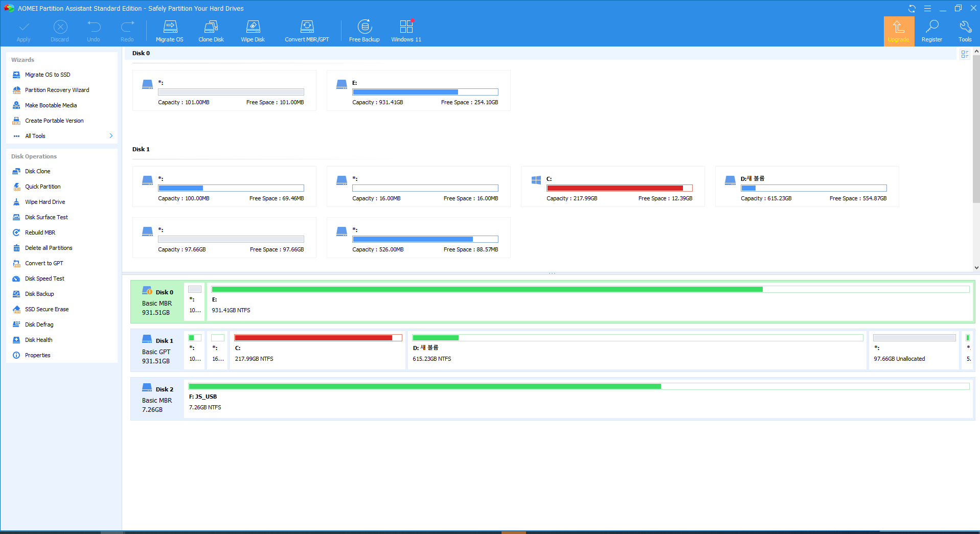Viewport: 980px width, 534px height.
Task: Open the Register dialog
Action: pyautogui.click(x=931, y=30)
